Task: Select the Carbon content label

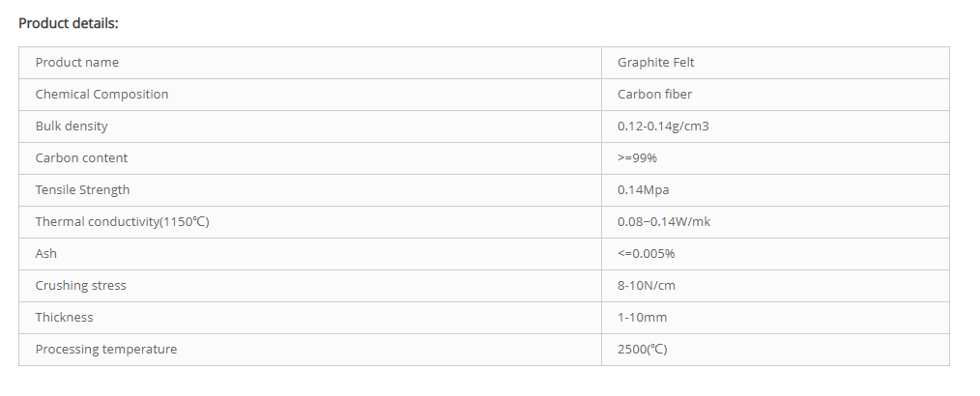Action: click(x=81, y=158)
